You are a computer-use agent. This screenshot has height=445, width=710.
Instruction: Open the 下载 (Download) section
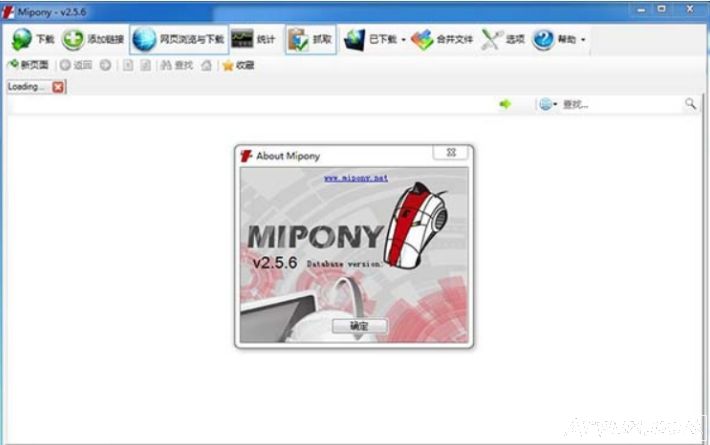(33, 39)
